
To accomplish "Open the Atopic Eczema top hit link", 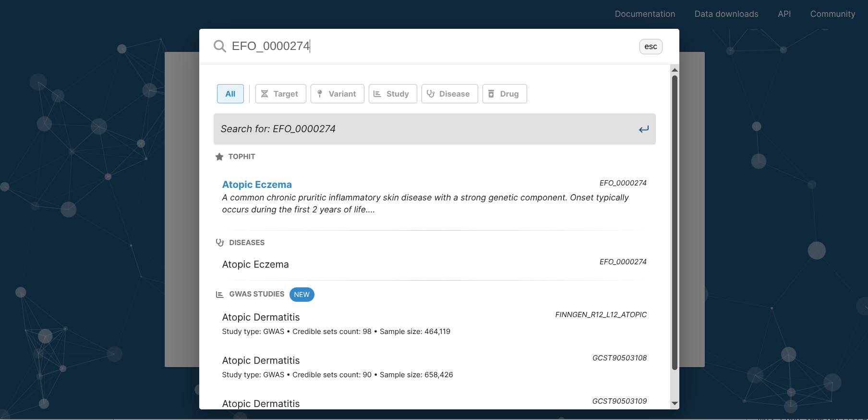I will [257, 185].
